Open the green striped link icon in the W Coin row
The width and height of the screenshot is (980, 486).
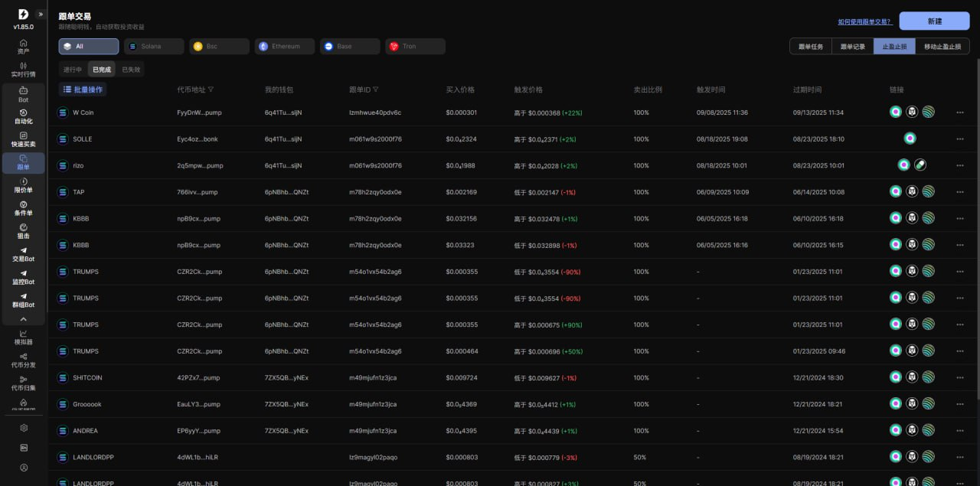coord(928,112)
